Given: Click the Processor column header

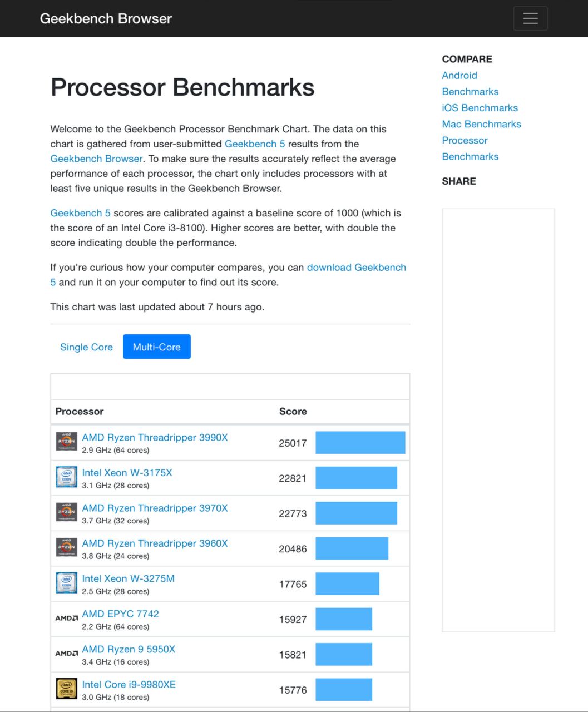Looking at the screenshot, I should 80,412.
